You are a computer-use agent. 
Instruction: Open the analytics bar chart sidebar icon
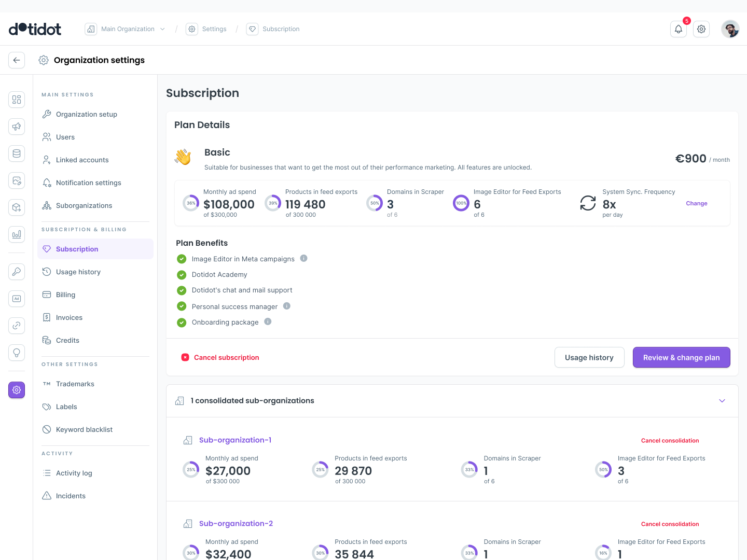tap(17, 234)
